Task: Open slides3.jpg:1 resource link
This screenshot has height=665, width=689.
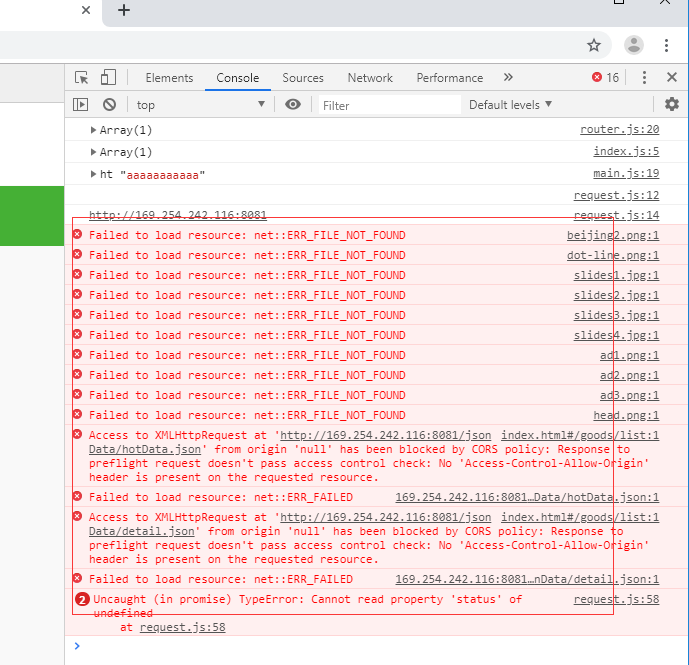Action: (x=616, y=316)
